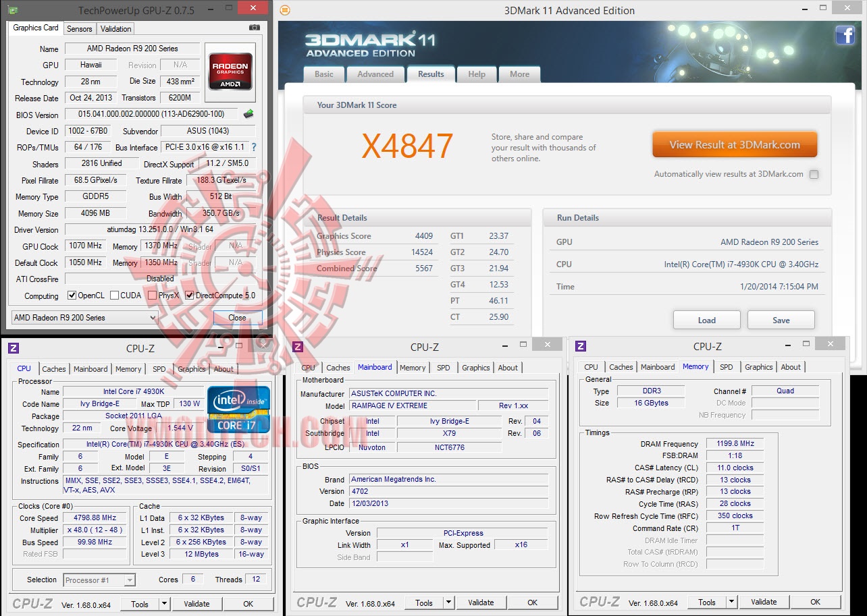Select Graphics tab in the Memory window
The height and width of the screenshot is (616, 867).
(x=759, y=367)
